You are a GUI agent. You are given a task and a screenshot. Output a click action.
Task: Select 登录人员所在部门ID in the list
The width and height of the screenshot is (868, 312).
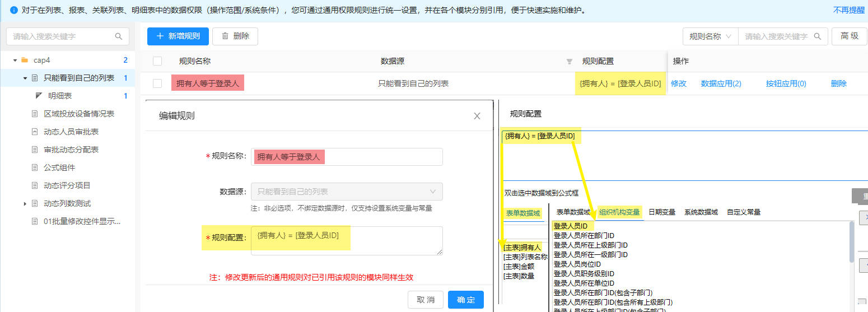click(x=584, y=235)
